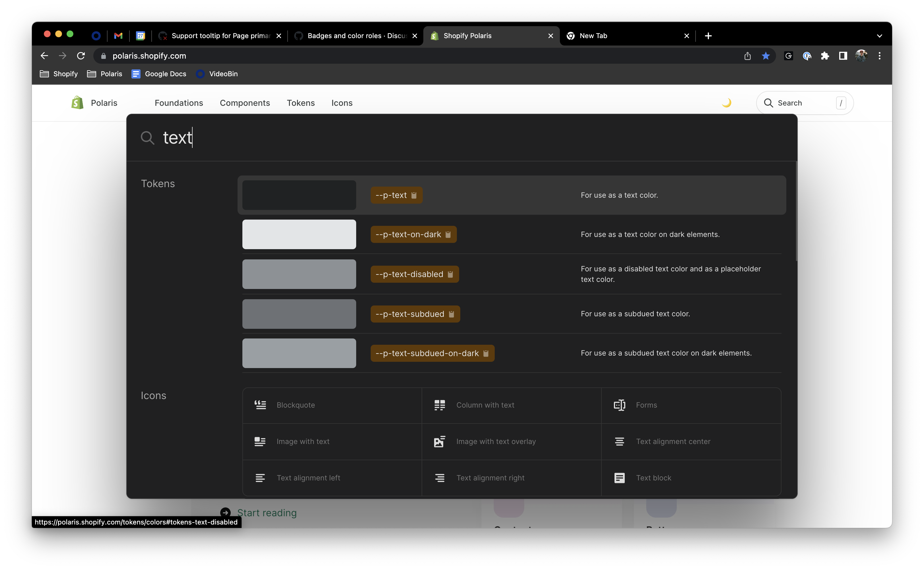
Task: Select the Column with text icon
Action: point(485,405)
